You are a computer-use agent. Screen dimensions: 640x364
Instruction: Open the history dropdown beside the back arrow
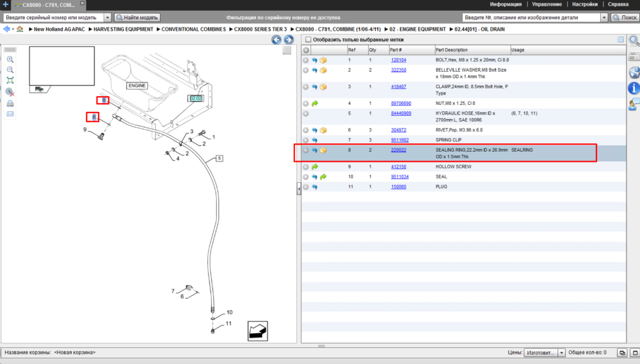pos(13,29)
